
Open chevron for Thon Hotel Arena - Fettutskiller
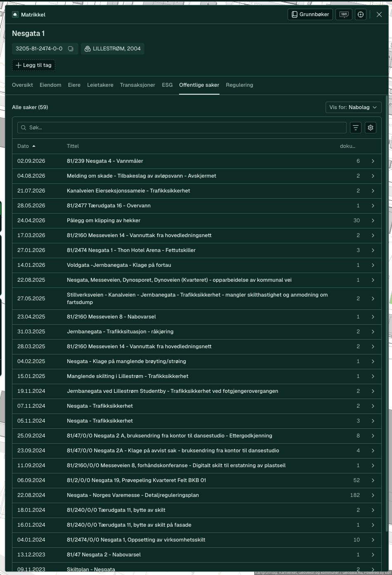(x=373, y=250)
